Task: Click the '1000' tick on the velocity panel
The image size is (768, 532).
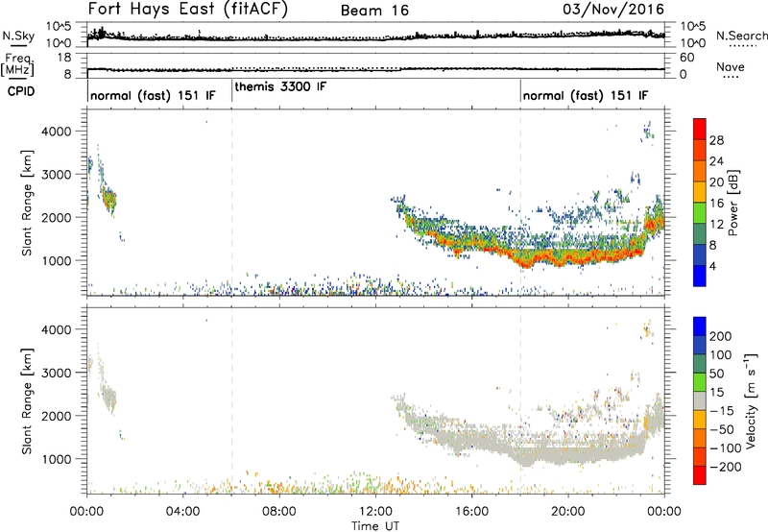Action: (57, 459)
